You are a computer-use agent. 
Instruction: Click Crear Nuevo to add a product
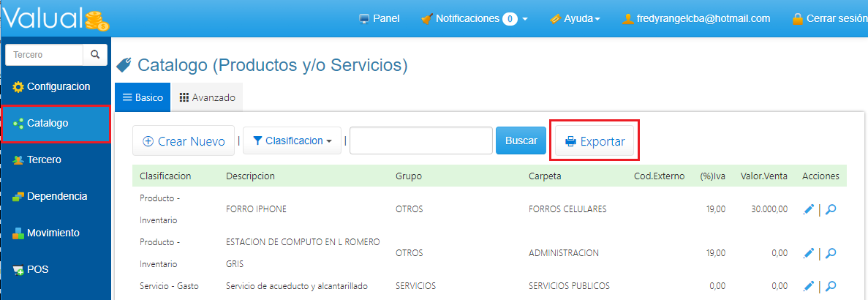click(184, 141)
